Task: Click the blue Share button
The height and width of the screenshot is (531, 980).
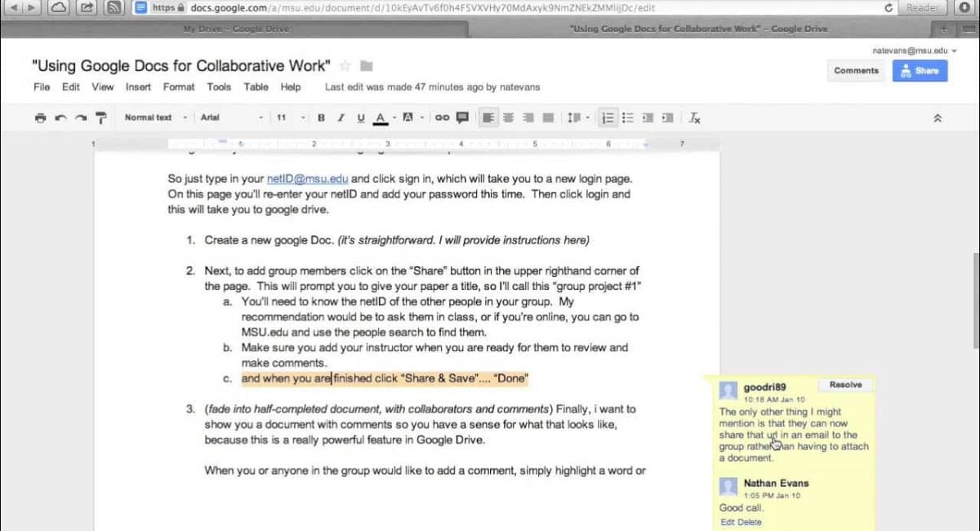Action: [920, 70]
